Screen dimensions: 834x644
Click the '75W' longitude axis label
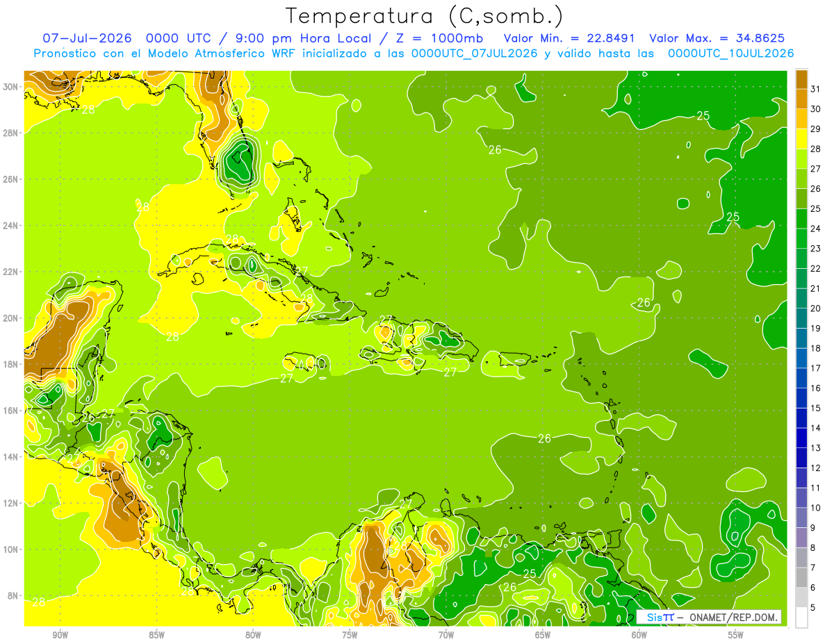[x=350, y=635]
